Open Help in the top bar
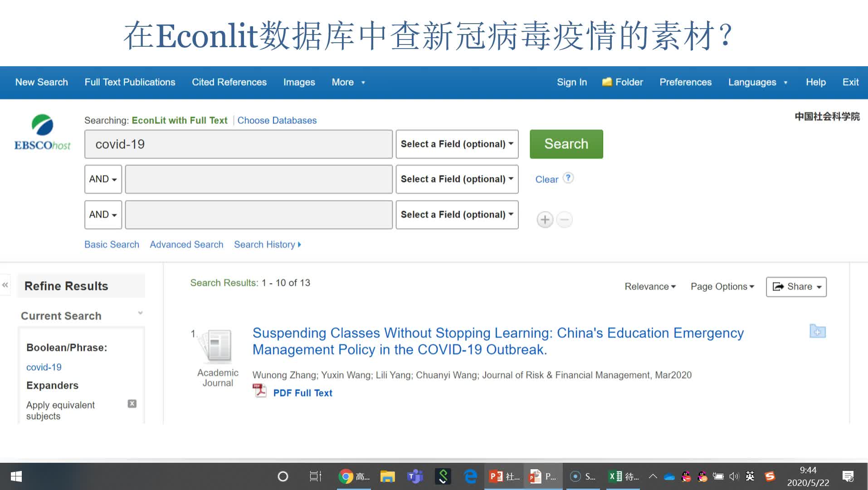This screenshot has width=868, height=490. [x=815, y=82]
